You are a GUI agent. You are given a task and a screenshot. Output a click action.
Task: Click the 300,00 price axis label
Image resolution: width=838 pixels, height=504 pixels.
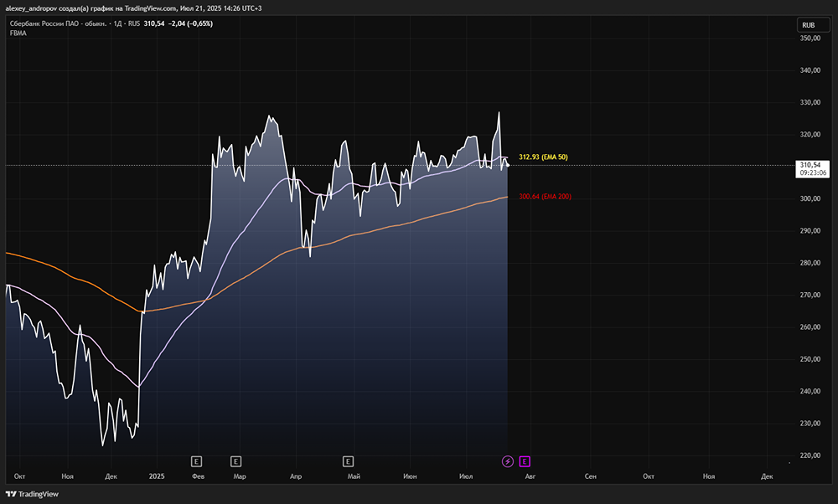tap(810, 198)
